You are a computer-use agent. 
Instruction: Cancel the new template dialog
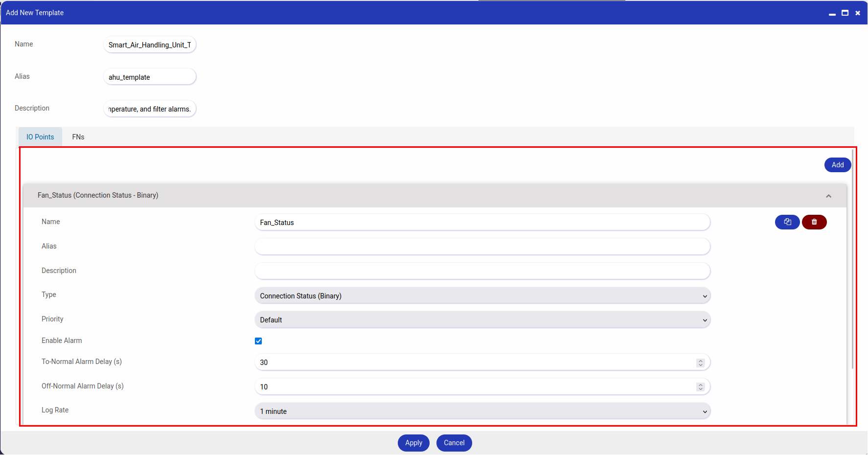(x=454, y=443)
